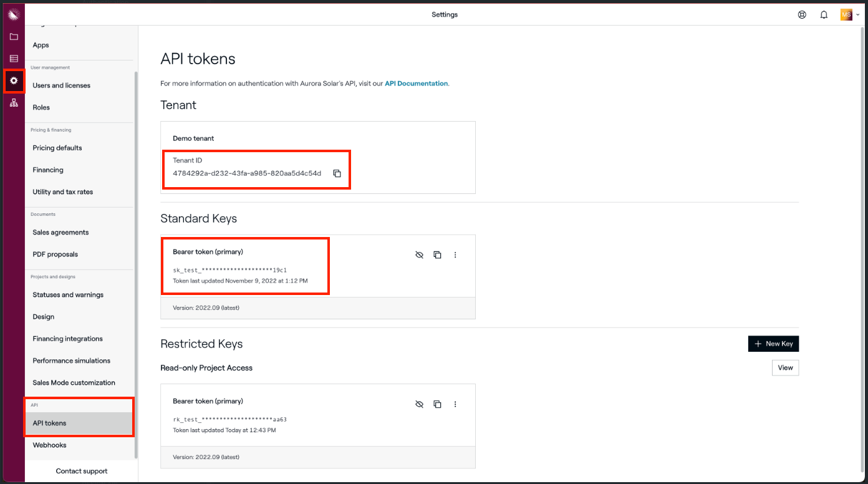This screenshot has width=868, height=484.
Task: Click 'Token last updated November 9, 2022' text
Action: click(240, 281)
